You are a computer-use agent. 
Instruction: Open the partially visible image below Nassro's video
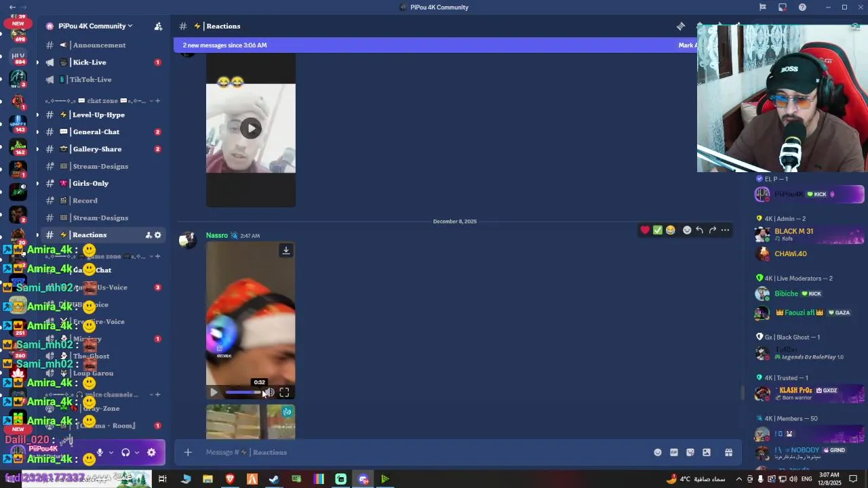coord(251,422)
